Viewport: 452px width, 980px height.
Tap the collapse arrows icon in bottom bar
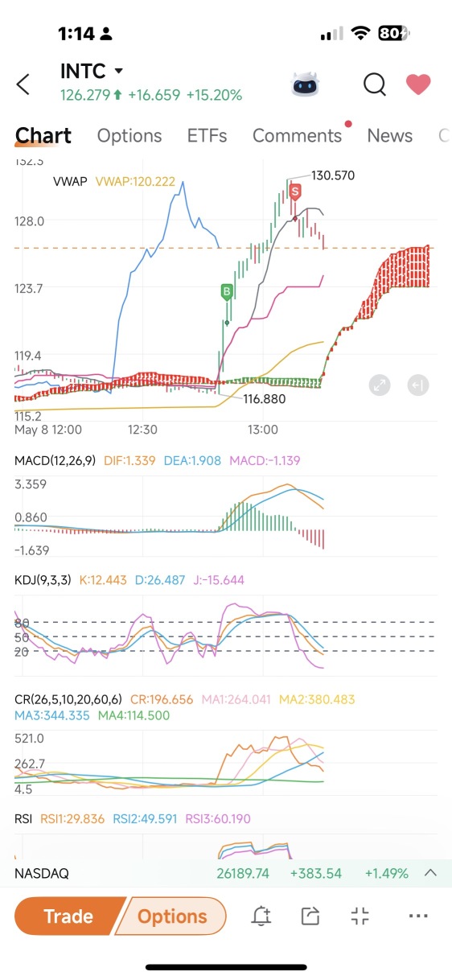point(360,916)
